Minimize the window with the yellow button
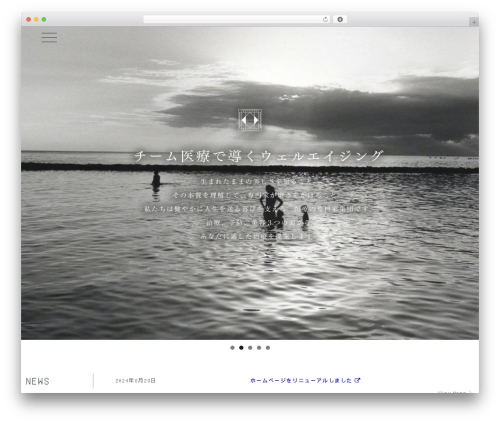 click(36, 20)
